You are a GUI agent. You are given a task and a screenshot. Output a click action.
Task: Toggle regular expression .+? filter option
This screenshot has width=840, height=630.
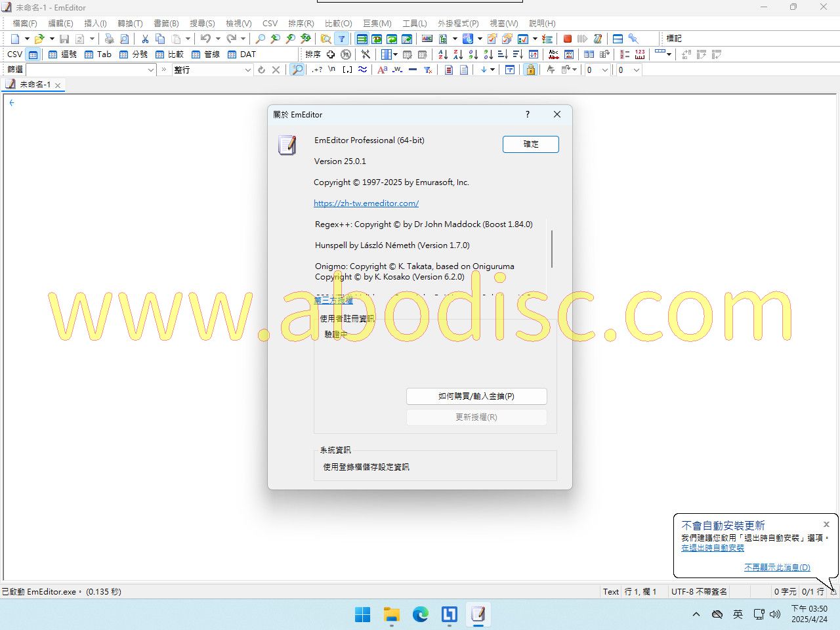(317, 70)
